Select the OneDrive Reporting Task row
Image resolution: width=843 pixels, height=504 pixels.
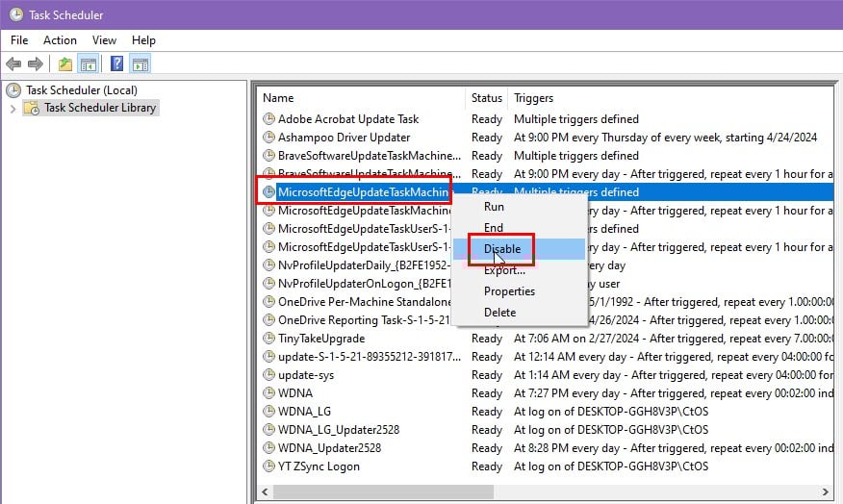tap(364, 319)
